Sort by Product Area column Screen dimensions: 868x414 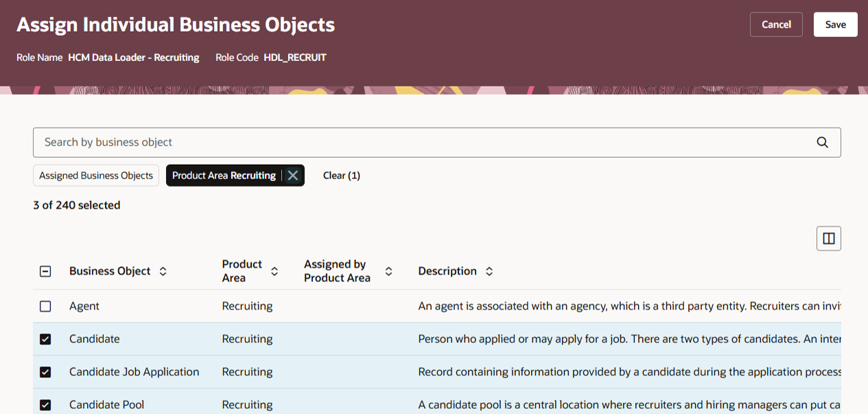point(274,271)
